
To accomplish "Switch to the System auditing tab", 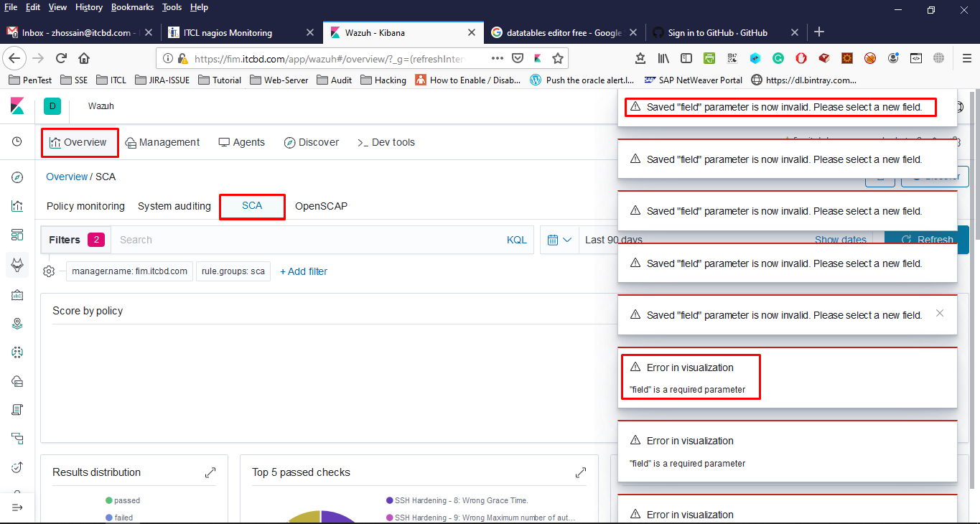I will pos(174,206).
